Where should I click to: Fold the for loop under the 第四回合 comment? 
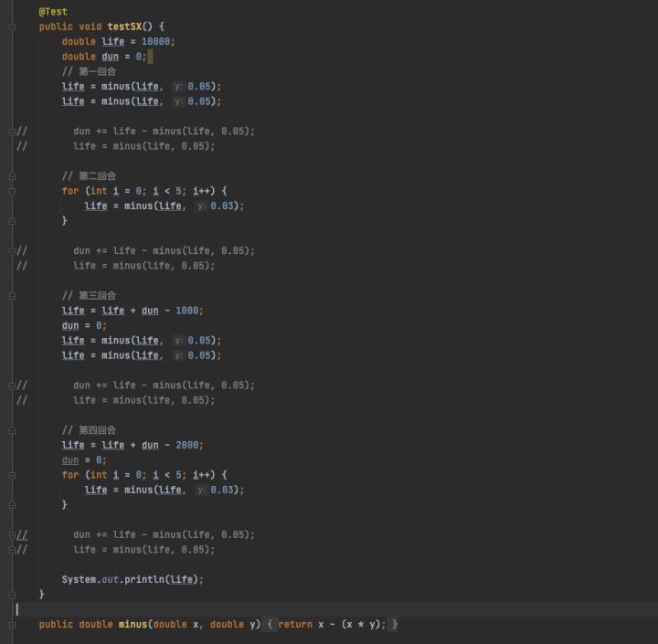[12, 475]
